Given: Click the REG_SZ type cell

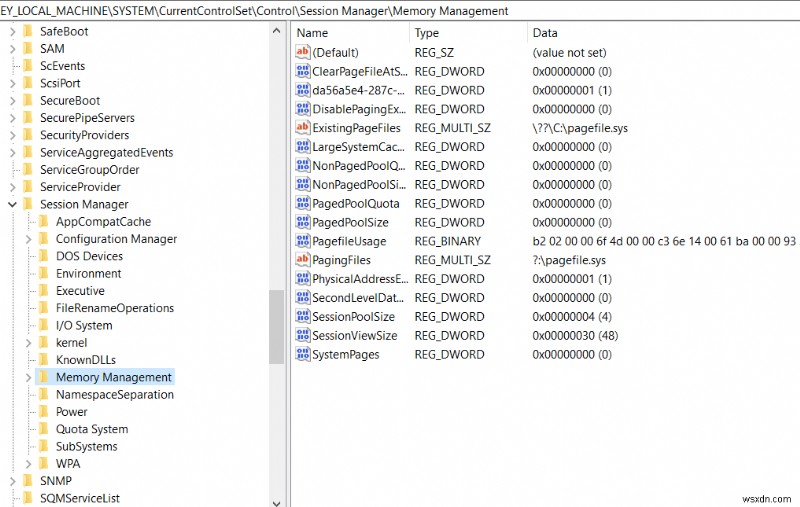Looking at the screenshot, I should 434,53.
